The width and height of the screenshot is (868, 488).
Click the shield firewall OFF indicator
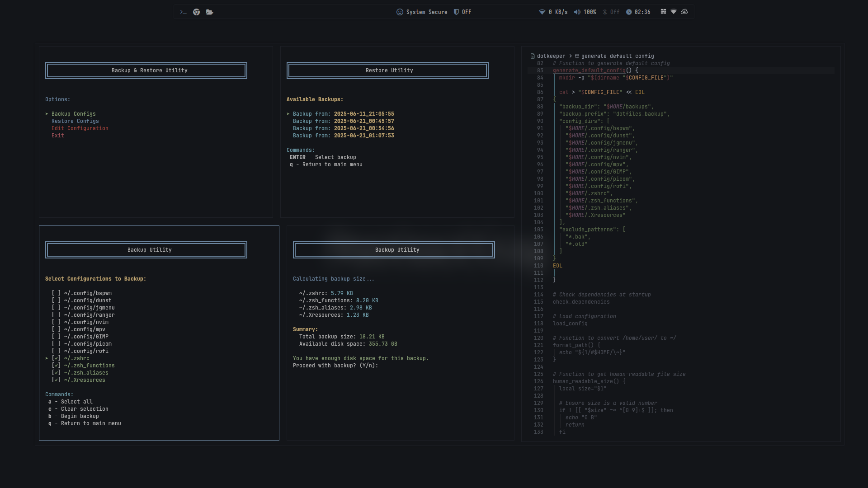[462, 12]
